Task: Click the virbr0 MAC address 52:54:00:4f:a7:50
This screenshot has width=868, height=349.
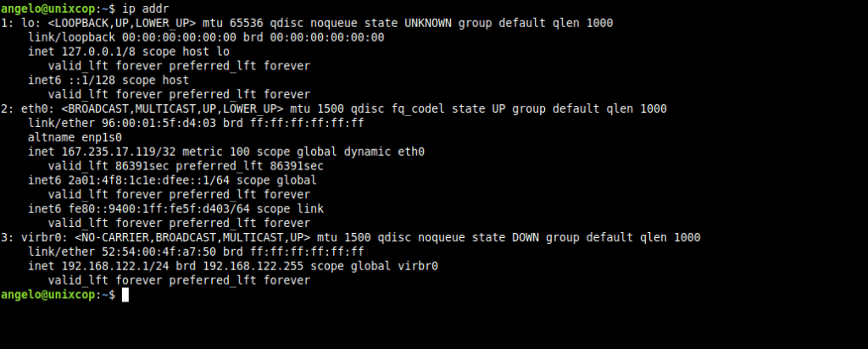Action: [159, 252]
